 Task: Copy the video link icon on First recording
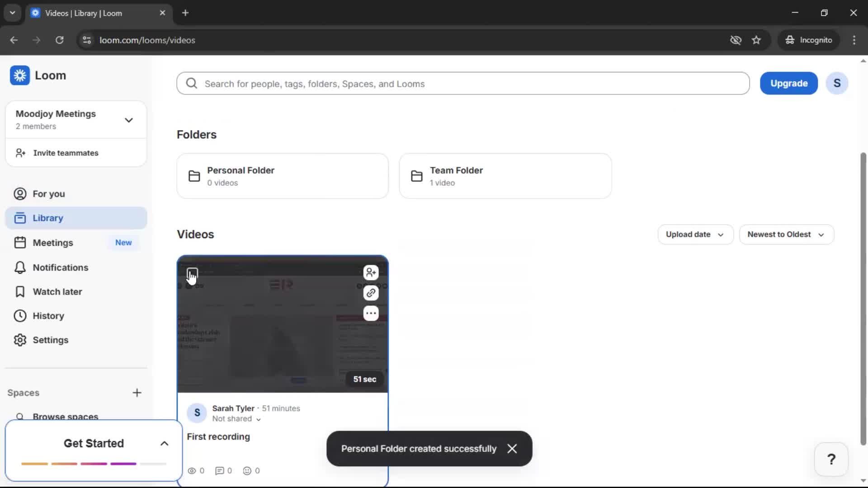tap(371, 293)
